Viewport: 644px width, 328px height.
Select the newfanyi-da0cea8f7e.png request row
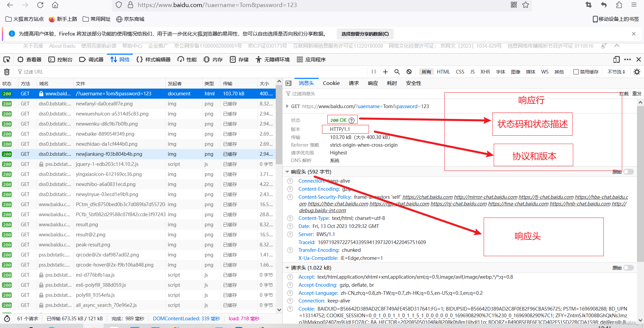pyautogui.click(x=138, y=104)
